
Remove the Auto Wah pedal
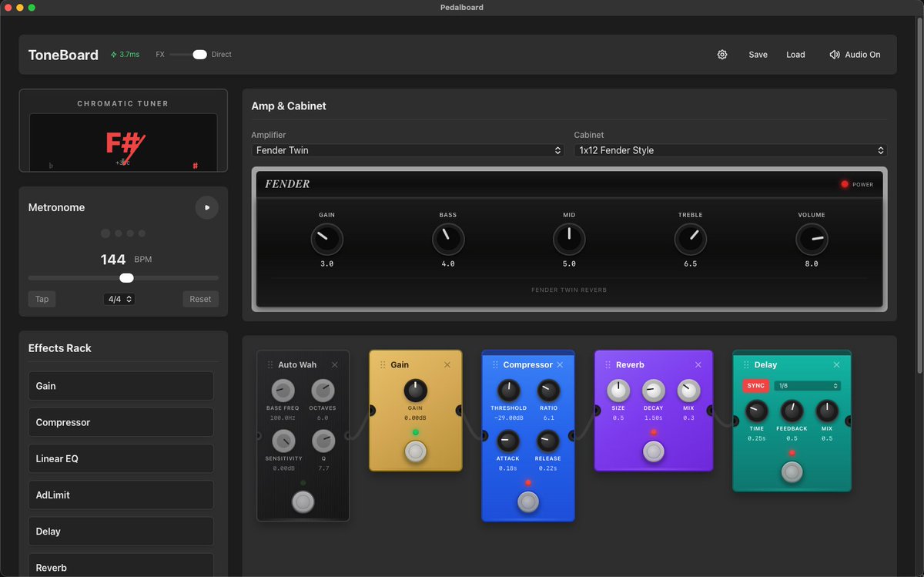(334, 365)
